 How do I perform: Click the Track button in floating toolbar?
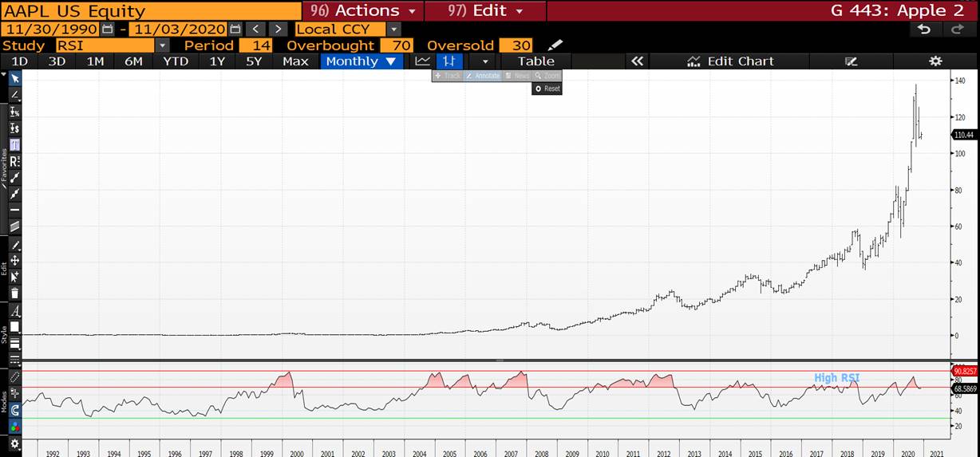point(448,76)
